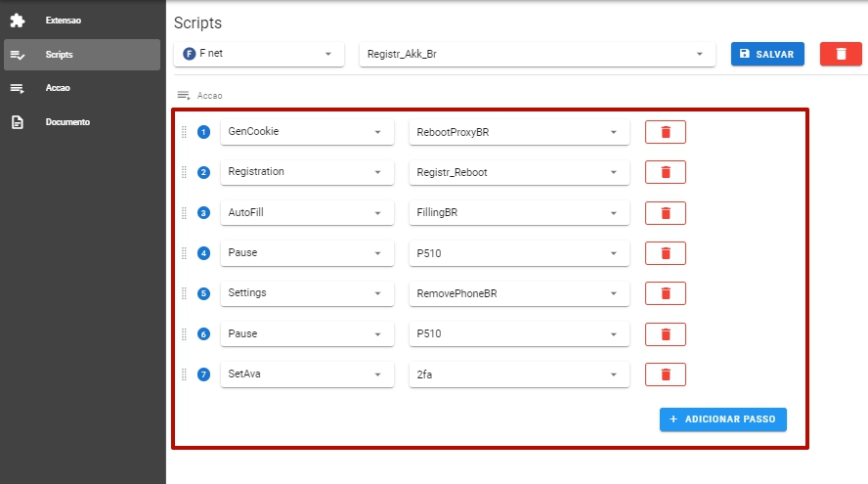This screenshot has width=868, height=484.
Task: Expand the Registr_Akk_Br script dropdown
Action: point(537,54)
